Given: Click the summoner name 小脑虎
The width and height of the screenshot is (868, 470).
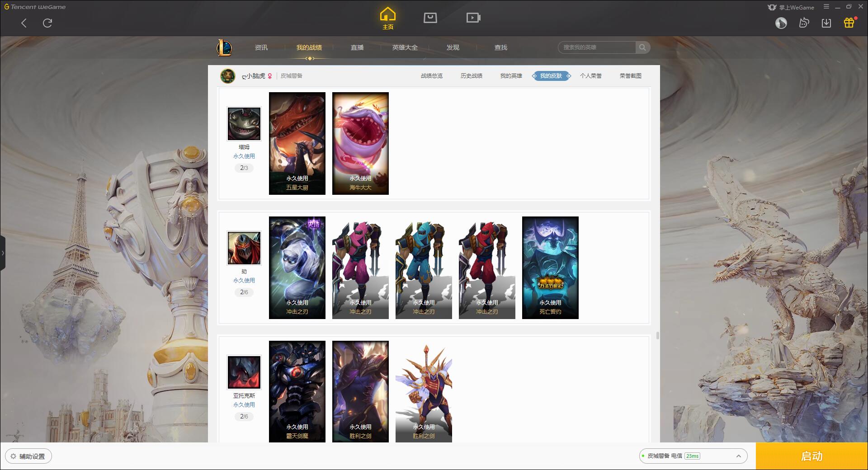Looking at the screenshot, I should click(254, 76).
